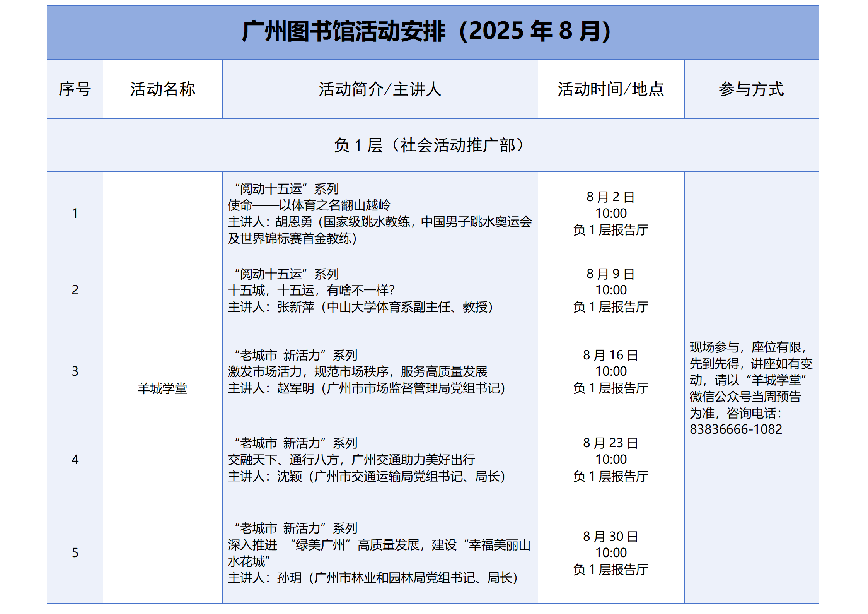868x614 pixels.
Task: Select the date 8月23日
Action: pos(611,443)
